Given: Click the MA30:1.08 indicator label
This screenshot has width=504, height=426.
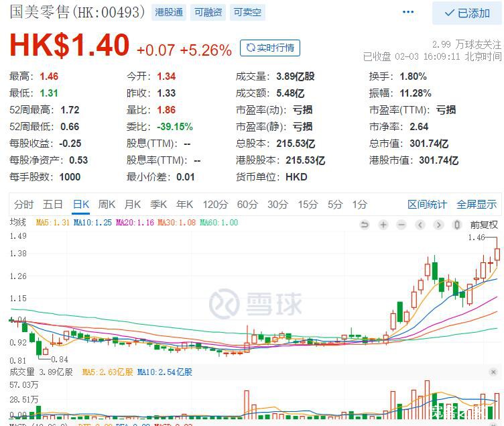Looking at the screenshot, I should pyautogui.click(x=176, y=222).
